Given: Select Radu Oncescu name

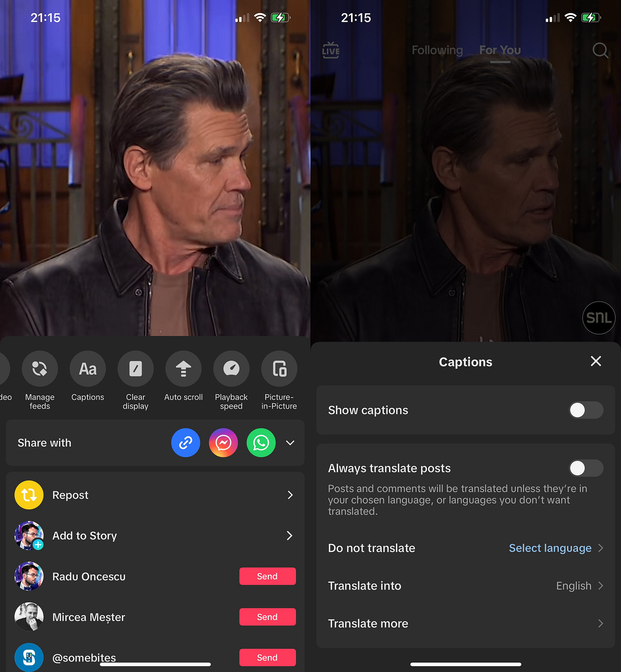Looking at the screenshot, I should (89, 576).
